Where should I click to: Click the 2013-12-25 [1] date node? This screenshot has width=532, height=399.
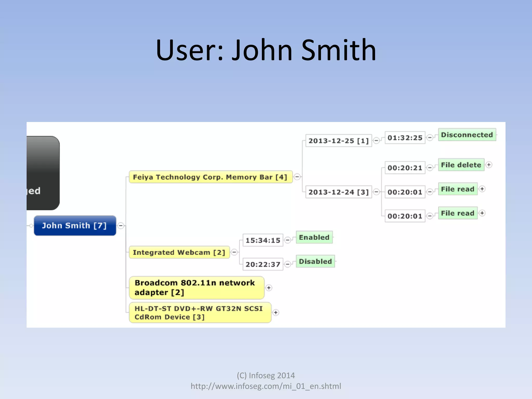click(x=339, y=141)
